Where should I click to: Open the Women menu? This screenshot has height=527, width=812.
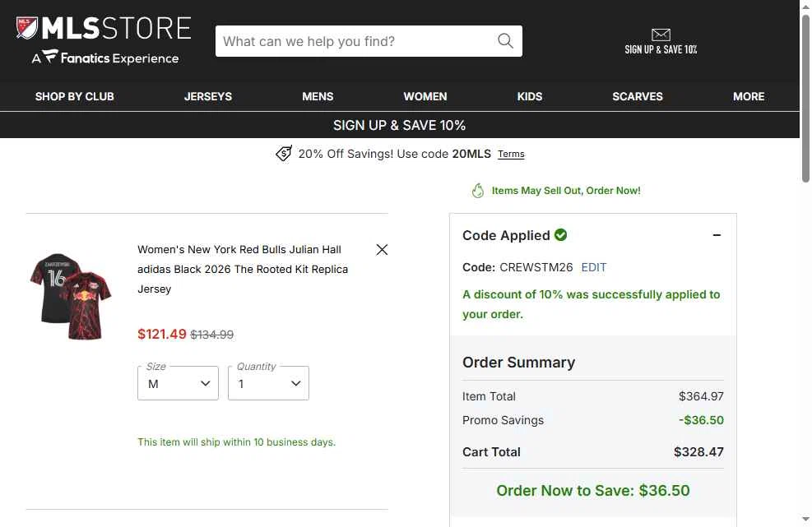click(425, 96)
